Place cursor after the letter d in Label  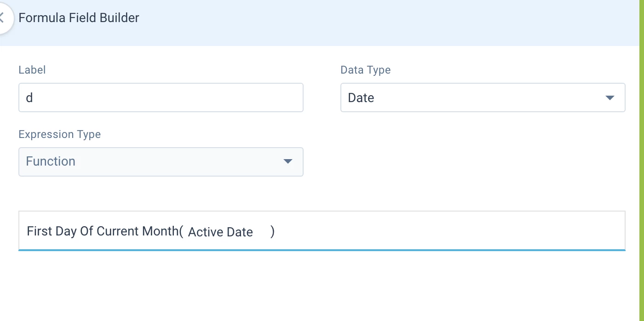[34, 97]
